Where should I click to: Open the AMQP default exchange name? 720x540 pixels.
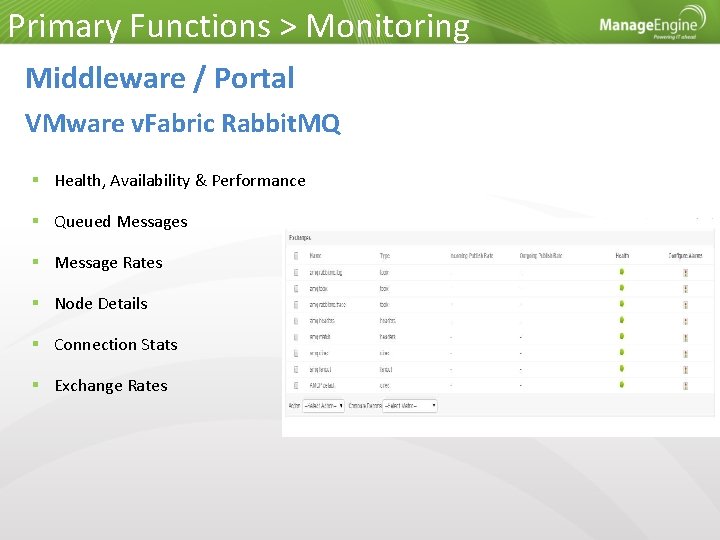coord(322,386)
